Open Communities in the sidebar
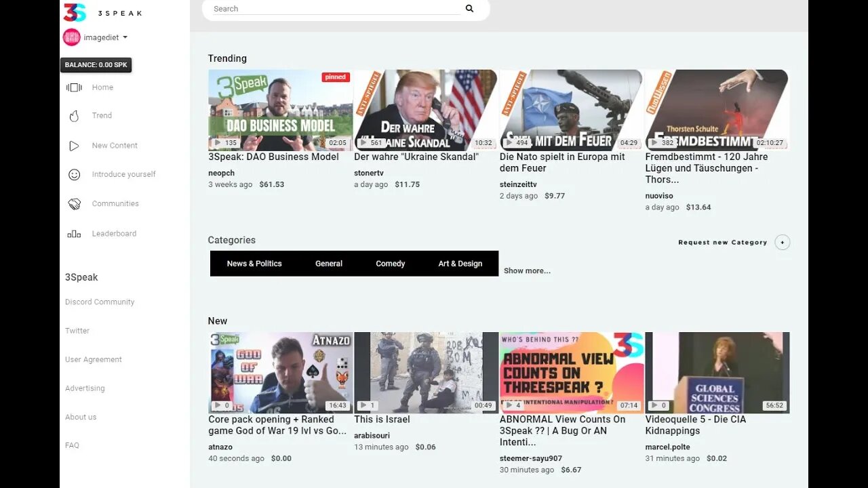The width and height of the screenshot is (868, 488). [115, 204]
